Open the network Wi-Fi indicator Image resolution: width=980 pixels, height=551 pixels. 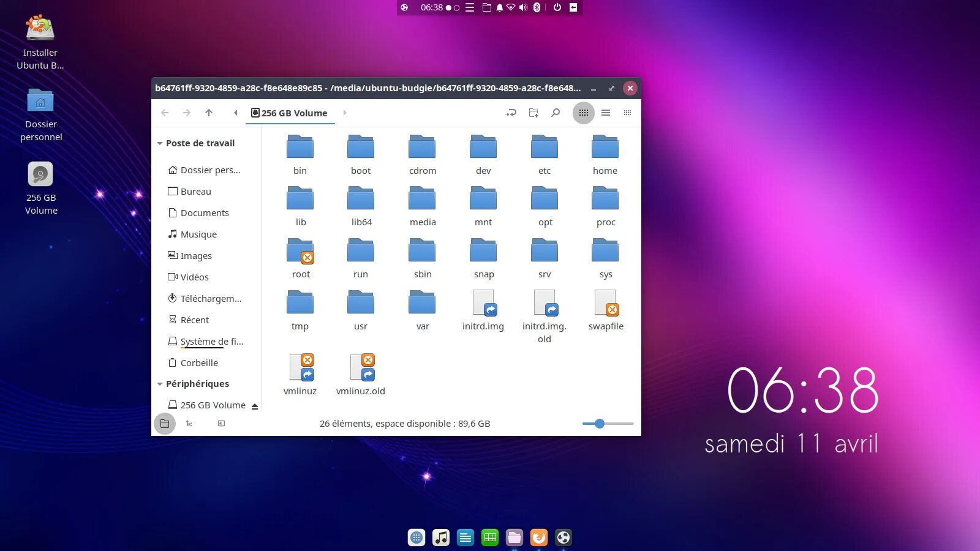[511, 7]
